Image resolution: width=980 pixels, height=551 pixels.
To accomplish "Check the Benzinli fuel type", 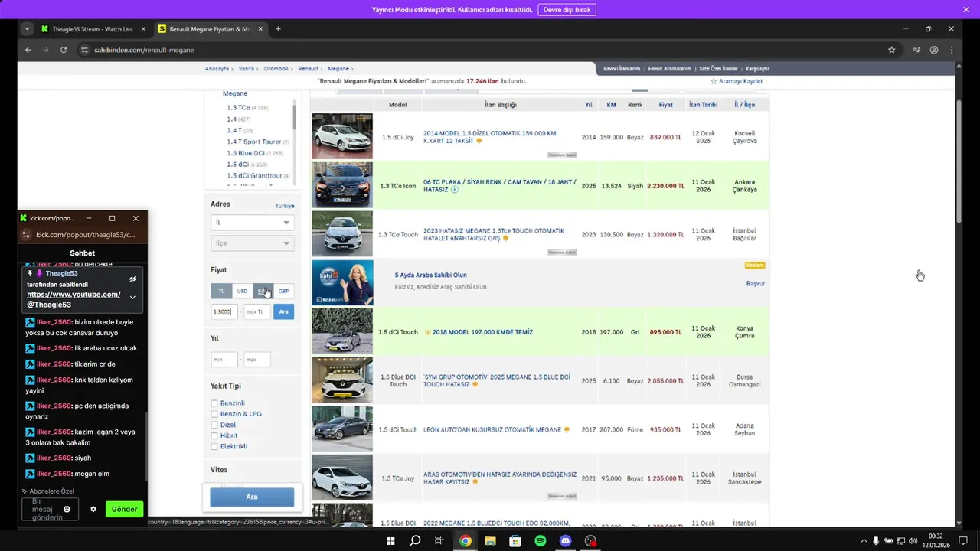I will pos(214,403).
